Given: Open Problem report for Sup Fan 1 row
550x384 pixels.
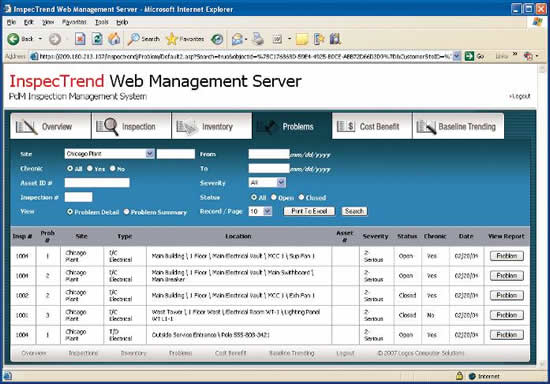Looking at the screenshot, I should click(507, 256).
